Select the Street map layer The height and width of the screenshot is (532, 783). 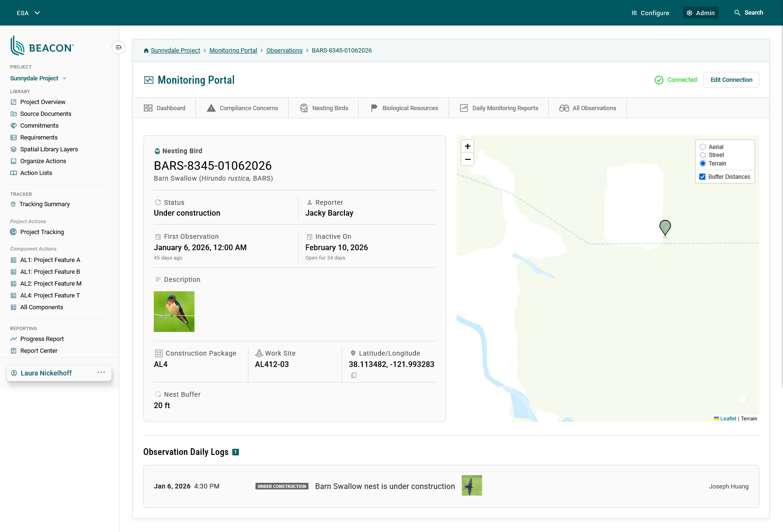click(x=703, y=155)
